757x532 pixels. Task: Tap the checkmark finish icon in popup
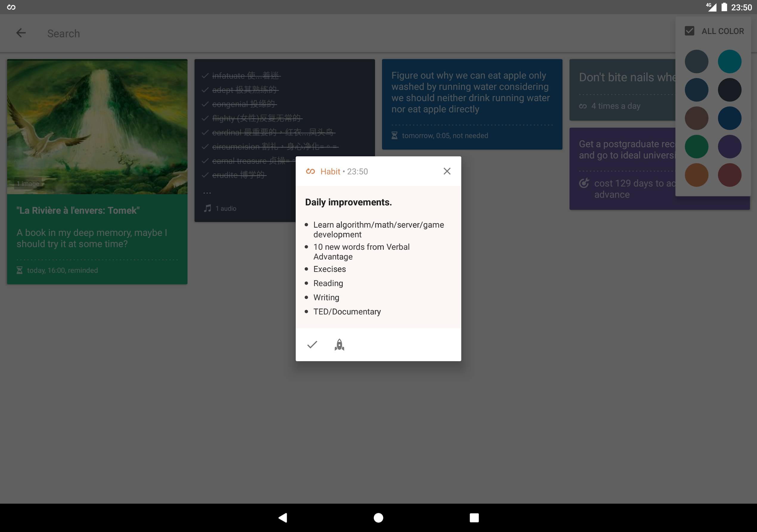[x=312, y=344]
